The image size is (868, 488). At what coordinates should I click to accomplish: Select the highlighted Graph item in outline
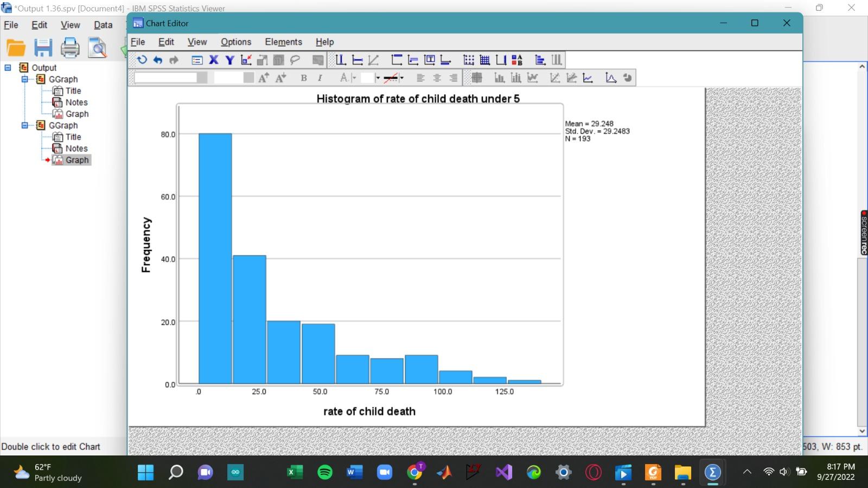click(x=78, y=159)
